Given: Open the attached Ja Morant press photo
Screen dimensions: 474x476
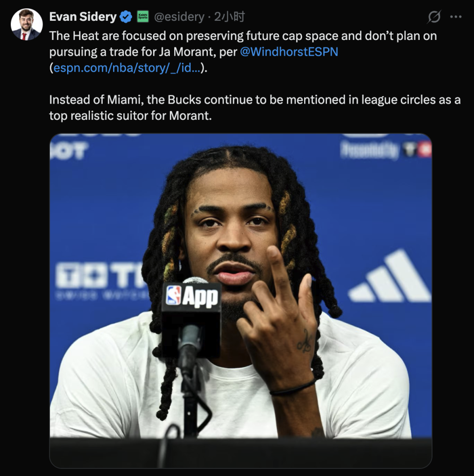Looking at the screenshot, I should click(240, 300).
